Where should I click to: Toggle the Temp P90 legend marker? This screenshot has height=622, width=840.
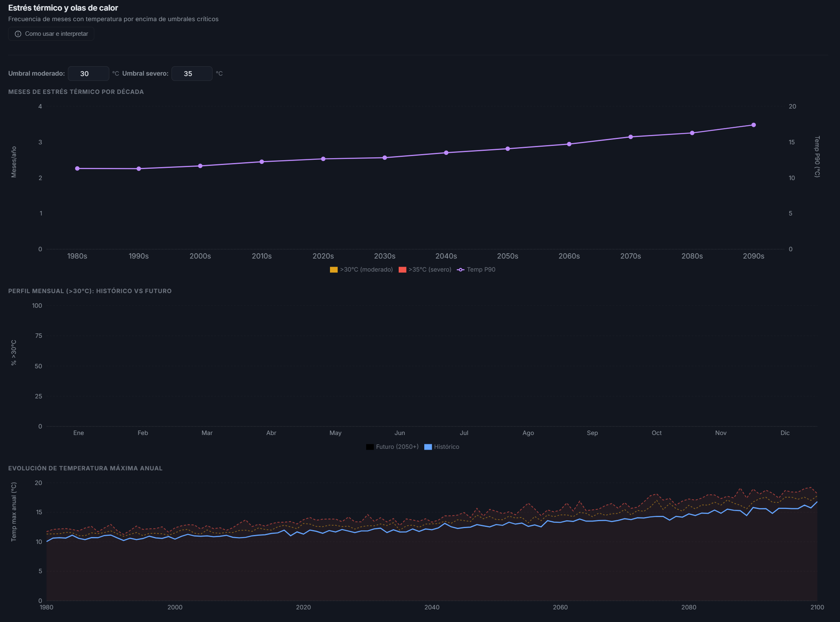point(460,270)
